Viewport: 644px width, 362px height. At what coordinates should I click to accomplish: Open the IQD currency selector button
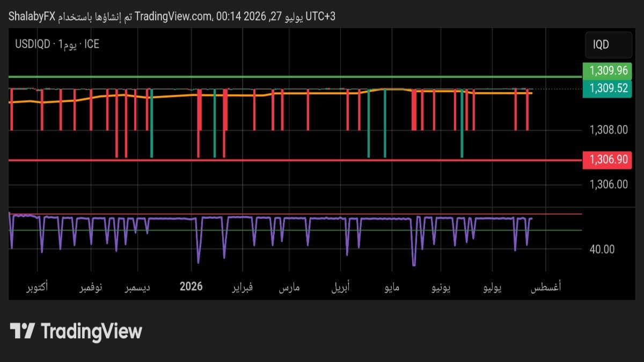click(608, 45)
